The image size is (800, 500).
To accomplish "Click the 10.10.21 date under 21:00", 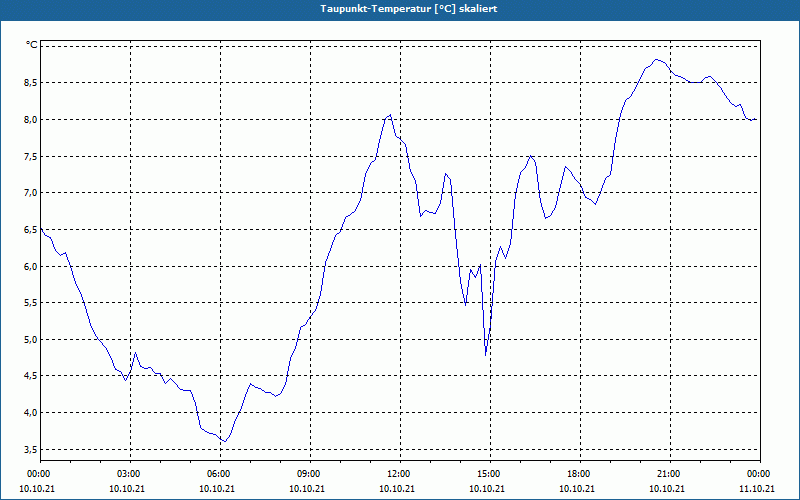I will coord(666,489).
